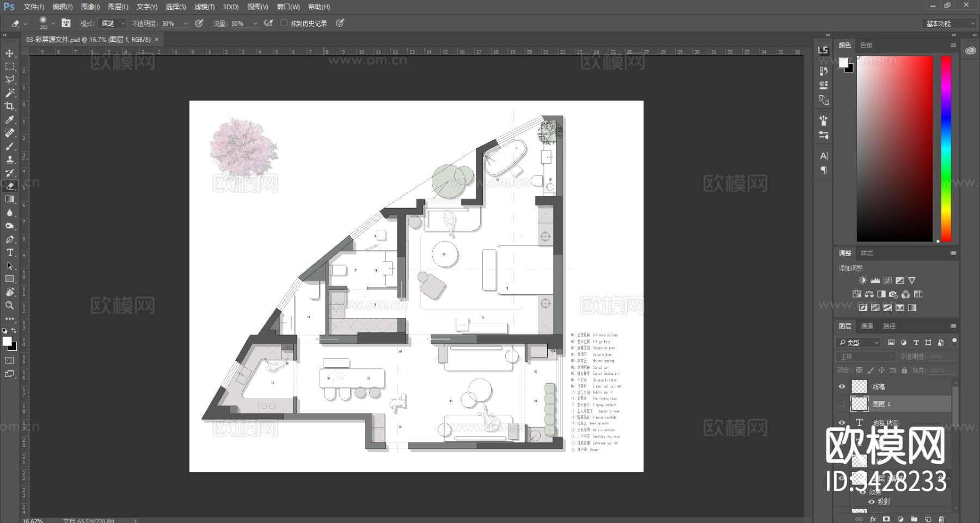Toggle pressure for opacity button
The image size is (980, 523).
pos(199,23)
